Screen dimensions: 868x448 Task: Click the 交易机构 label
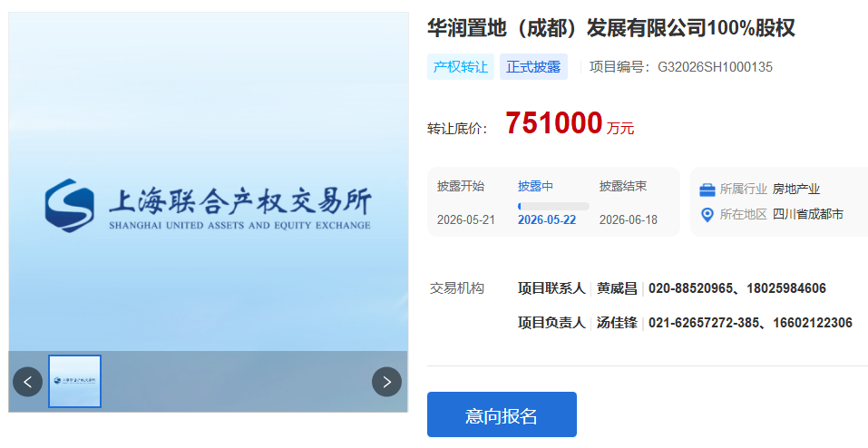click(x=457, y=288)
